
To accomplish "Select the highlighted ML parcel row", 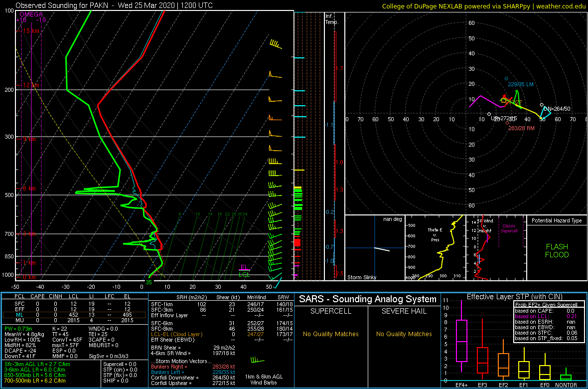I will coord(74,315).
